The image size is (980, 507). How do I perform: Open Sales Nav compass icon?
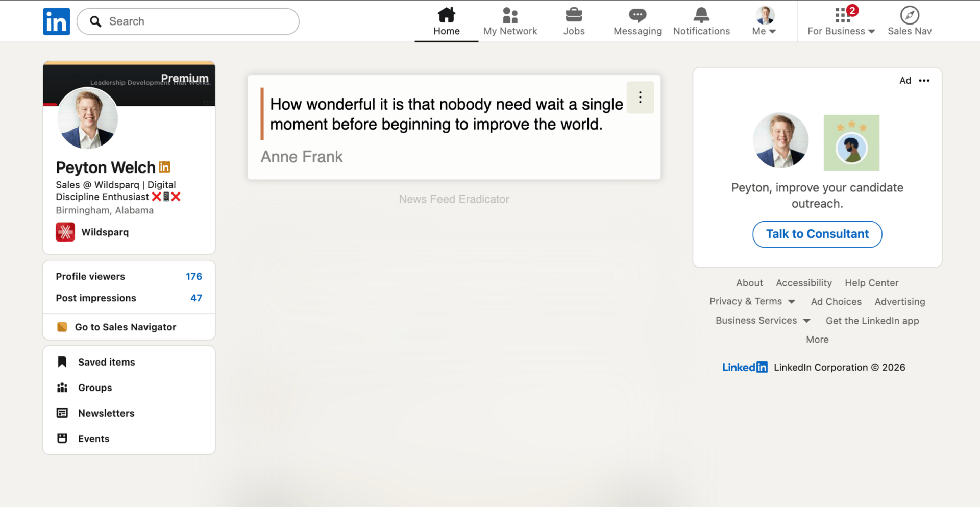point(910,15)
